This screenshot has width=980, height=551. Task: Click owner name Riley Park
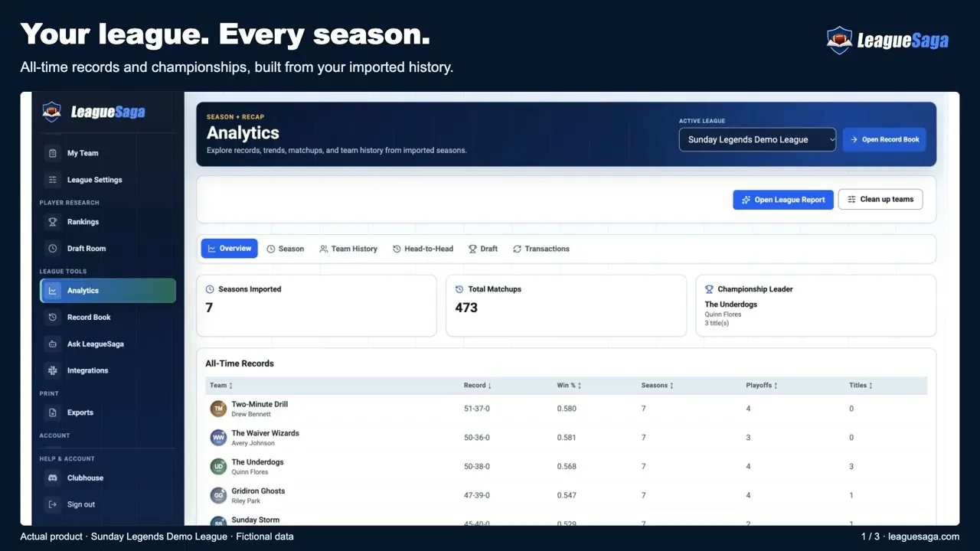pyautogui.click(x=246, y=501)
